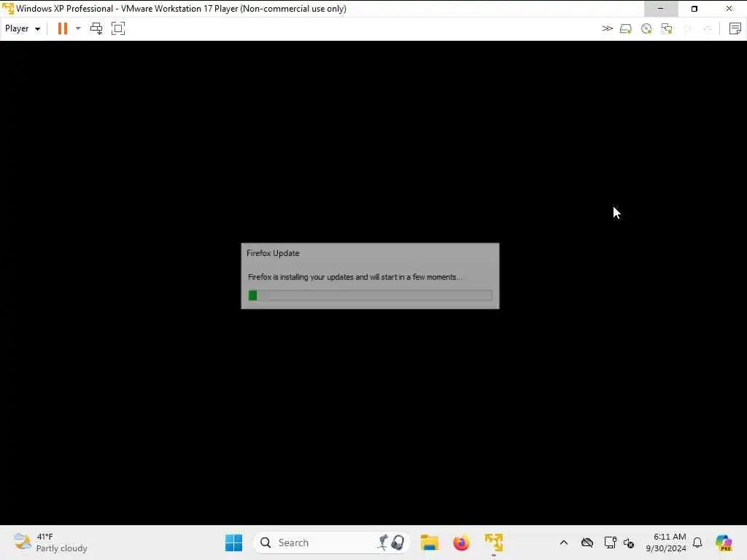Click the 'Firefox Update' dialog title
This screenshot has width=747, height=560.
click(273, 253)
